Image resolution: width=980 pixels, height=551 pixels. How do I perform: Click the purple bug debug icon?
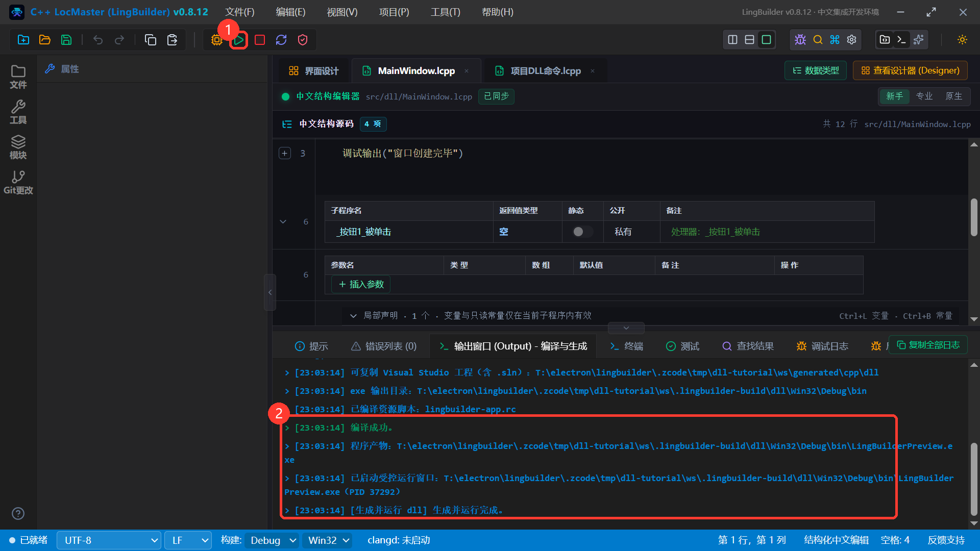pyautogui.click(x=800, y=40)
